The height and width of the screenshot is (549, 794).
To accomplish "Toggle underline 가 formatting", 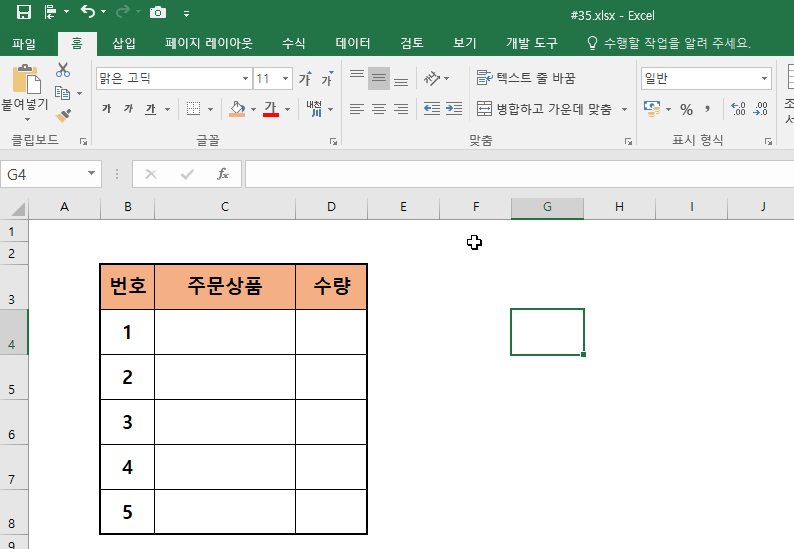I will (151, 108).
